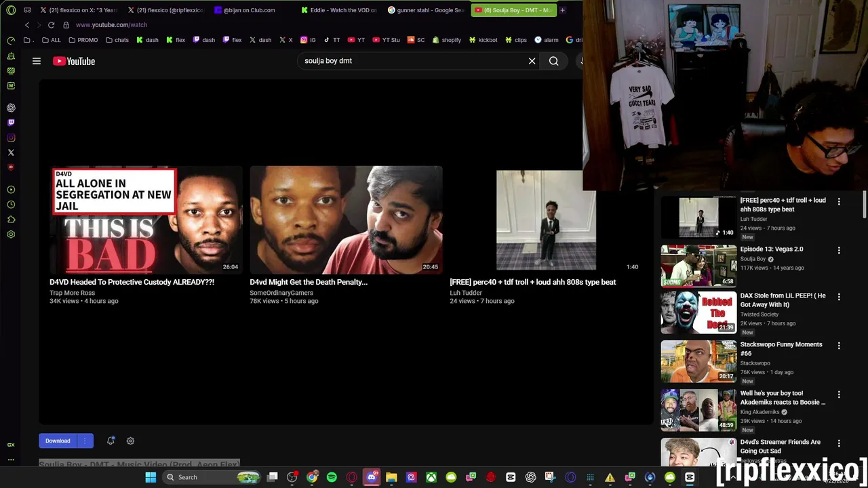
Task: Open GX Control speedometer in sidebar
Action: 11,41
